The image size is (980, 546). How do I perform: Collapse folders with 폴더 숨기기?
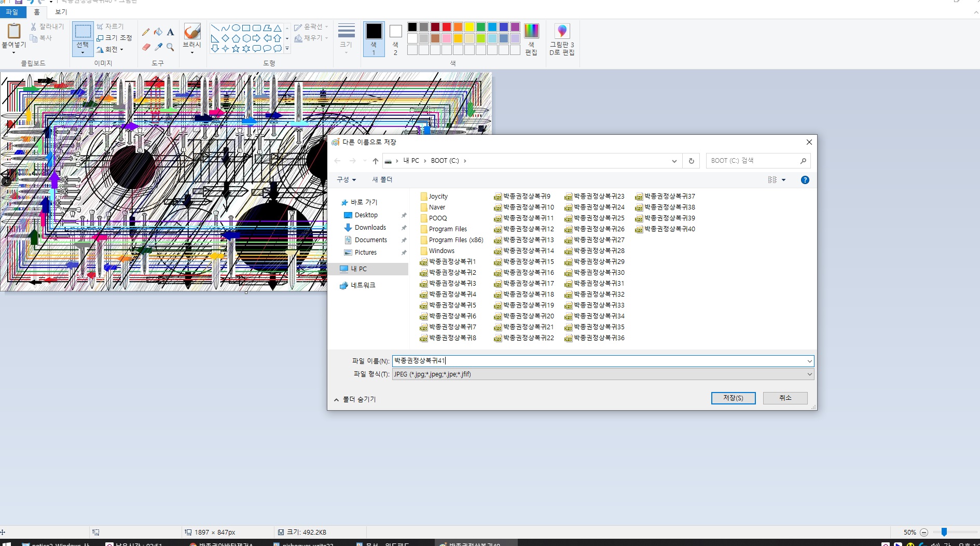click(355, 399)
